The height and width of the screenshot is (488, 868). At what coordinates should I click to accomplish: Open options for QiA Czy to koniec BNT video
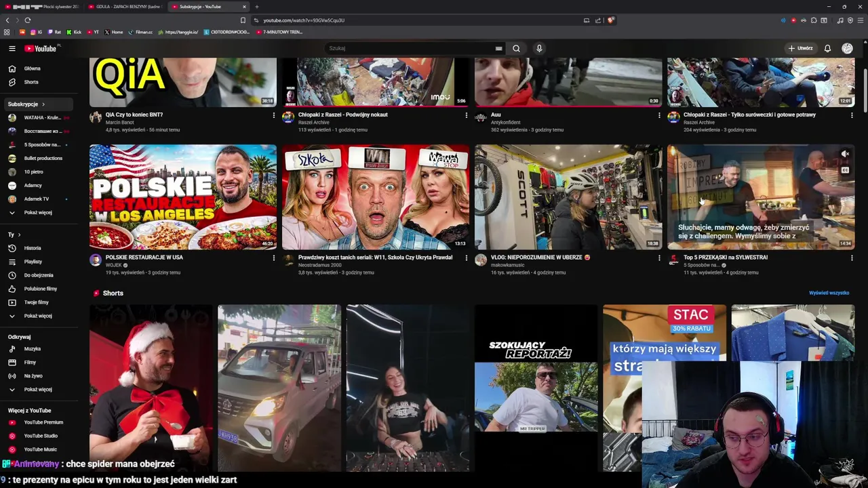[274, 115]
